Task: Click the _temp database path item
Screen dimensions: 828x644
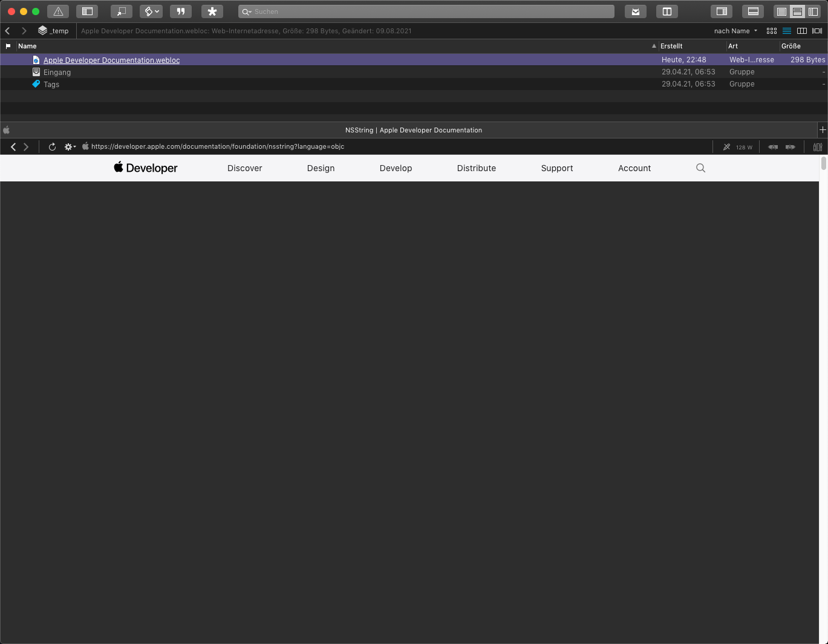Action: [53, 31]
